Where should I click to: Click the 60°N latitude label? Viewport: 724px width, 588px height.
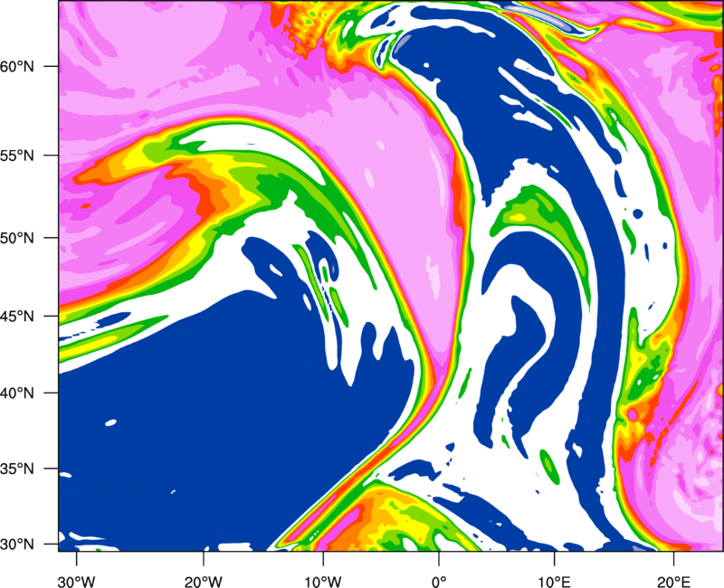pyautogui.click(x=17, y=66)
